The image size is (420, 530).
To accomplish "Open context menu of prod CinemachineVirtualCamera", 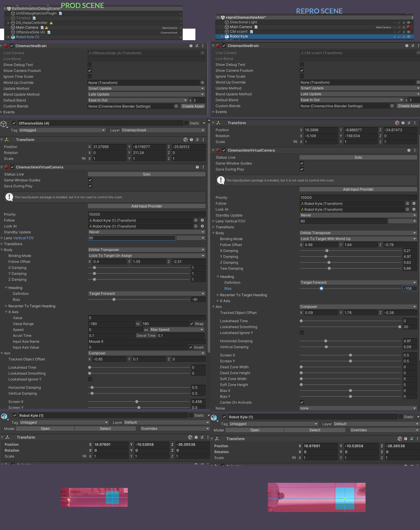I will tap(203, 167).
